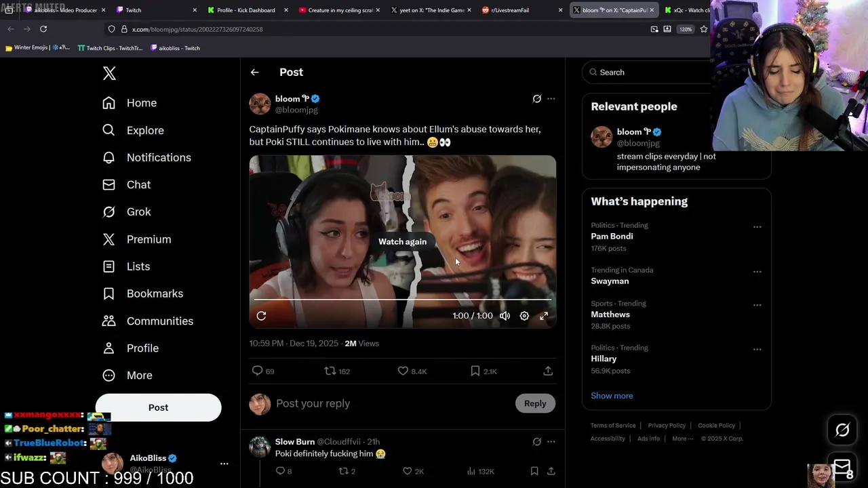868x488 pixels.
Task: Open bloom's profile avatar on the post
Action: [260, 104]
